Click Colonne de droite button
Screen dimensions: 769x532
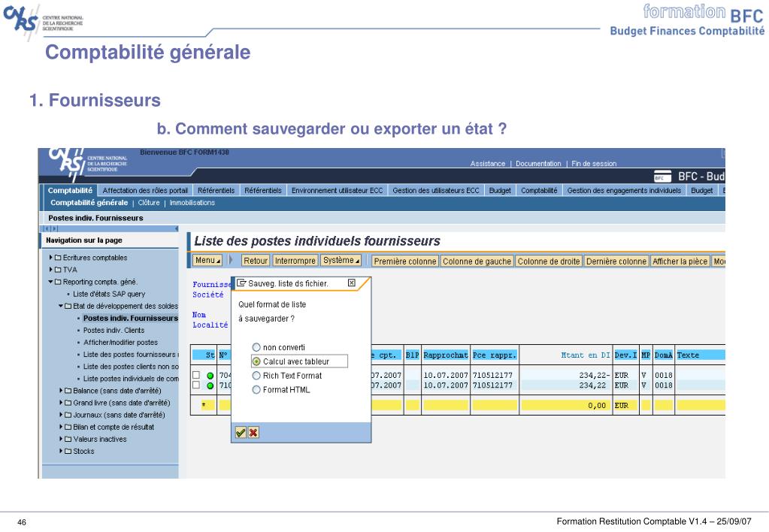click(x=549, y=261)
